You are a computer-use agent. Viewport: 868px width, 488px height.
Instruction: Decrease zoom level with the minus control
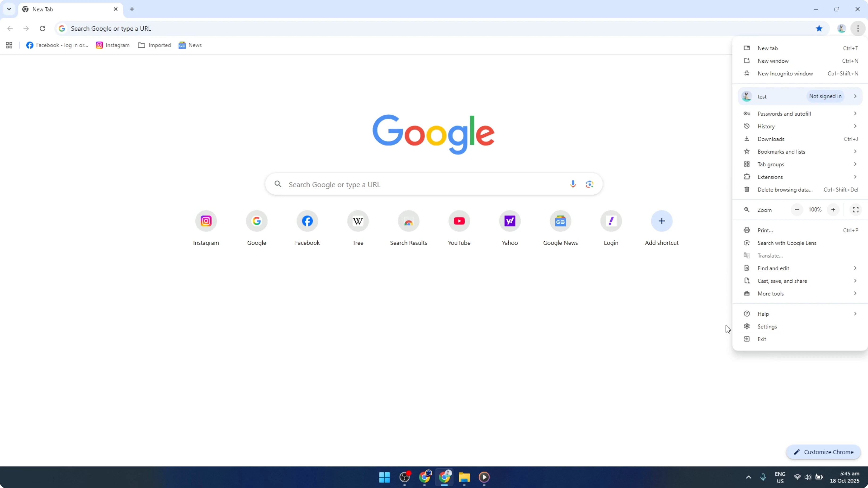point(797,210)
